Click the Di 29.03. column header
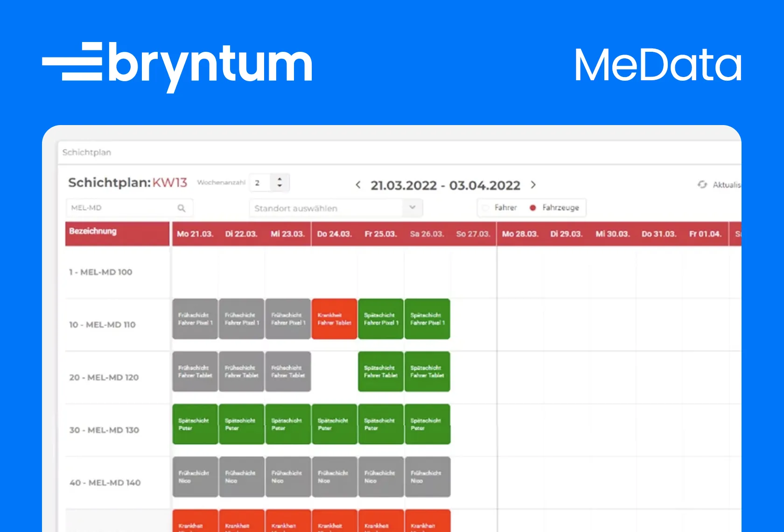This screenshot has height=532, width=784. 566,234
